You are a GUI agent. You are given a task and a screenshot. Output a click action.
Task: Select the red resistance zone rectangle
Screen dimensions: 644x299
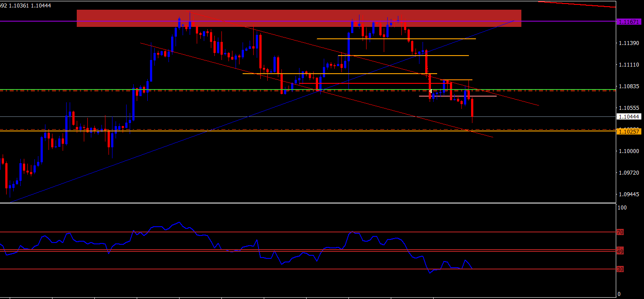299,18
